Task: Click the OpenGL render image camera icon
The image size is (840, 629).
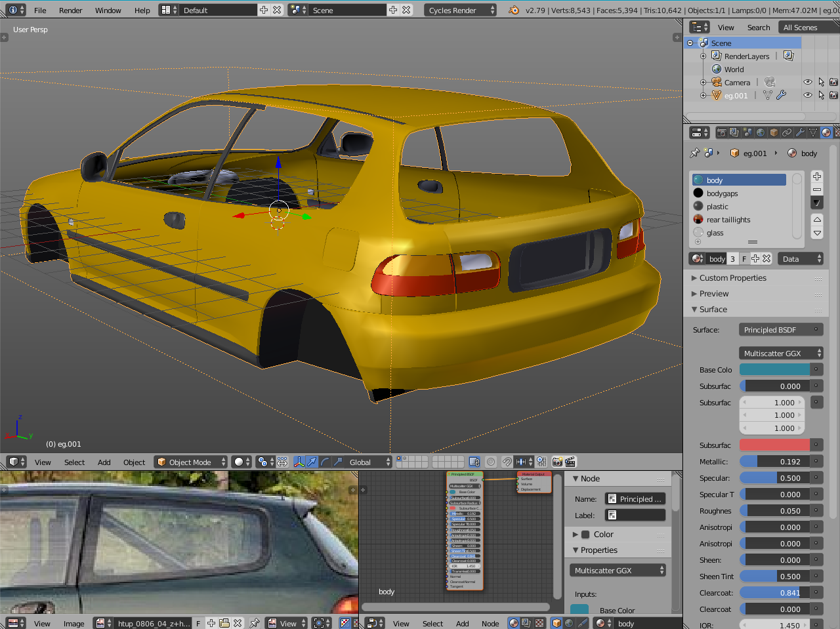Action: click(x=557, y=462)
